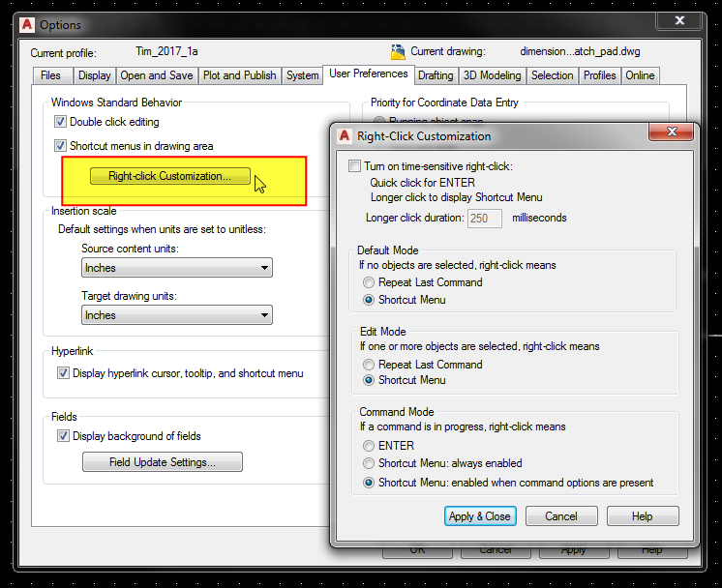Toggle Double click editing checkbox
This screenshot has width=722, height=588.
[x=60, y=122]
